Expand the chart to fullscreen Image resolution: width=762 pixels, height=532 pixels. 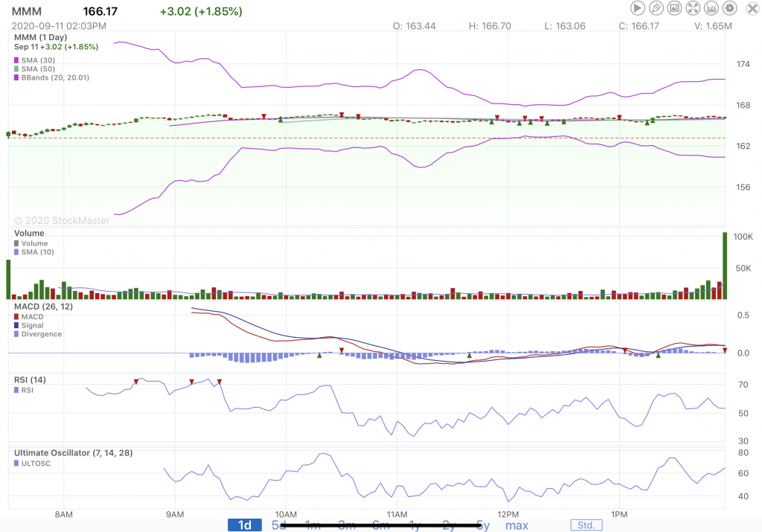[693, 8]
